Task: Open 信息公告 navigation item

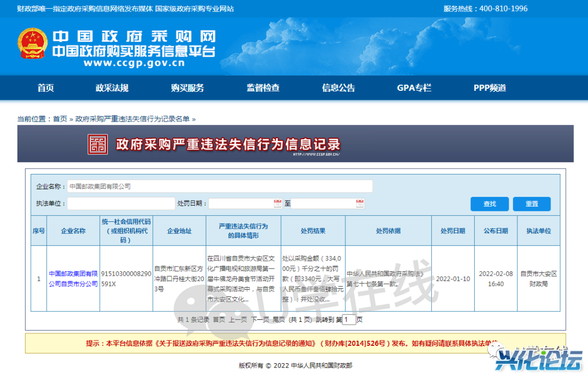Action: pyautogui.click(x=338, y=88)
